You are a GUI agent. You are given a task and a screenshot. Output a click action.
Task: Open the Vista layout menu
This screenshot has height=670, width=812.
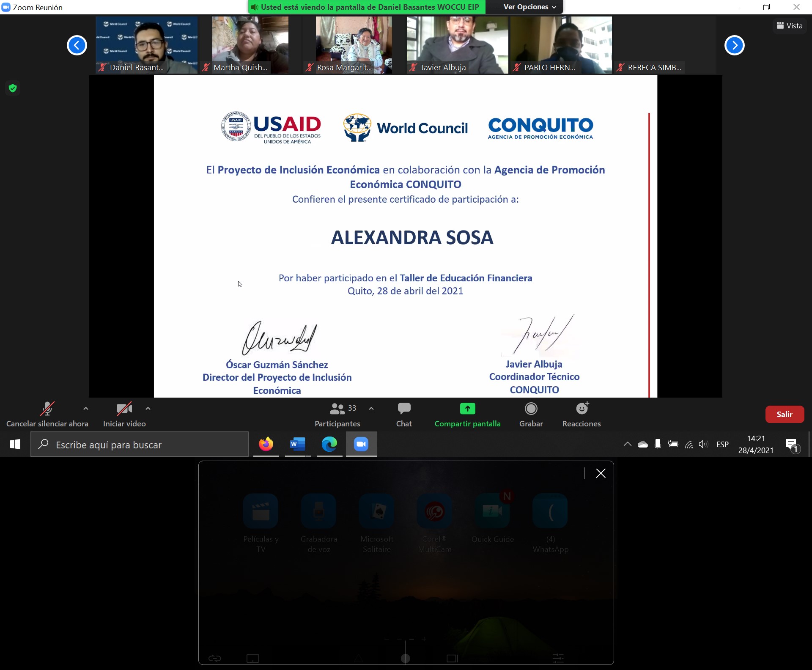click(x=790, y=26)
